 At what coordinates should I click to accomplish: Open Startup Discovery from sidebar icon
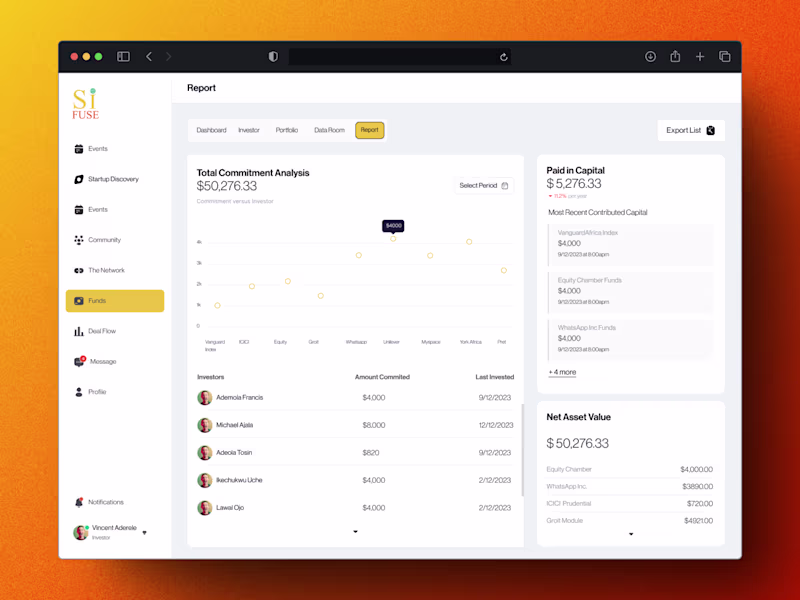click(79, 179)
